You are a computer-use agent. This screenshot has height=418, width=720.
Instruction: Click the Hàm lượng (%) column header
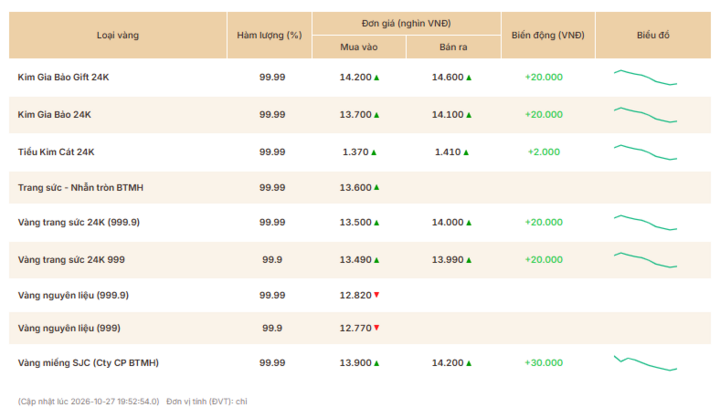pyautogui.click(x=270, y=35)
